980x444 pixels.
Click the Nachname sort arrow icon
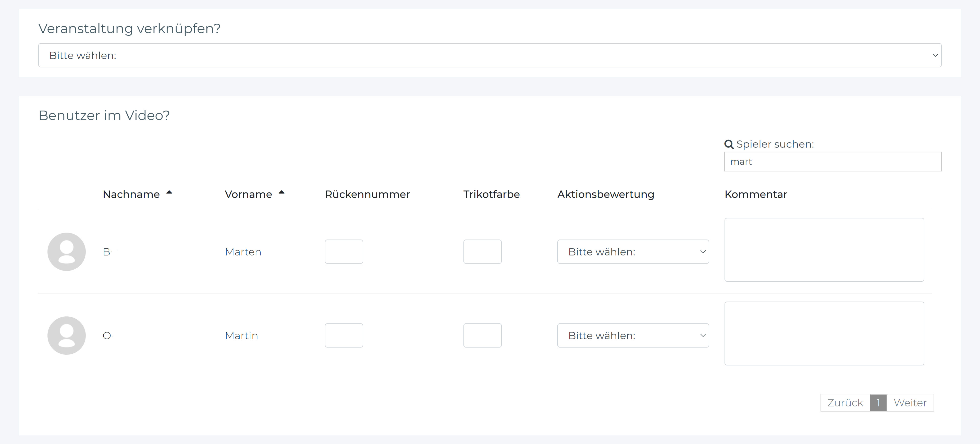tap(169, 193)
